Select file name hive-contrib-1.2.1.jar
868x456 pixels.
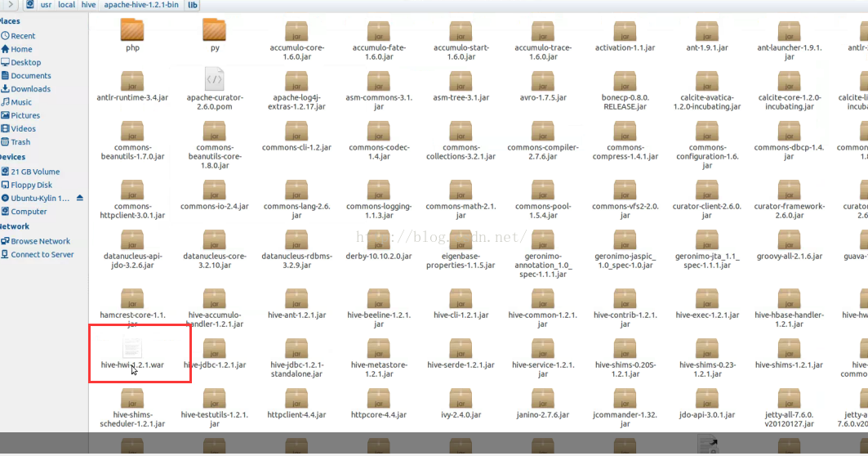pos(625,320)
